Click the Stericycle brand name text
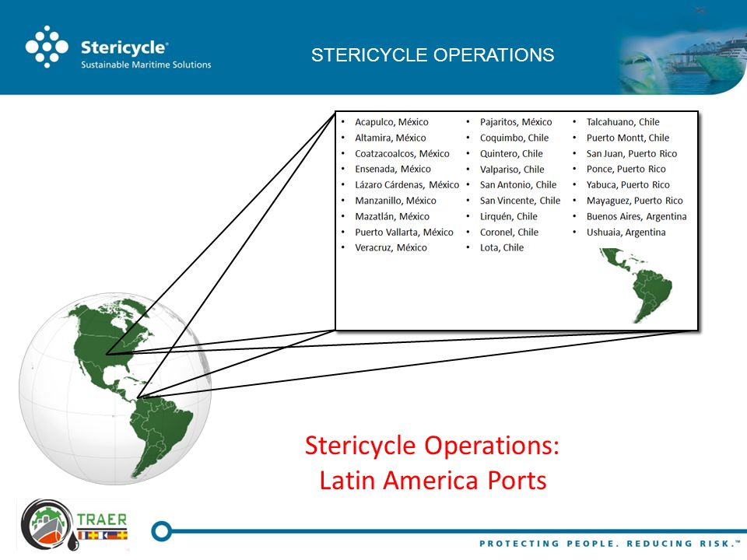 (124, 47)
